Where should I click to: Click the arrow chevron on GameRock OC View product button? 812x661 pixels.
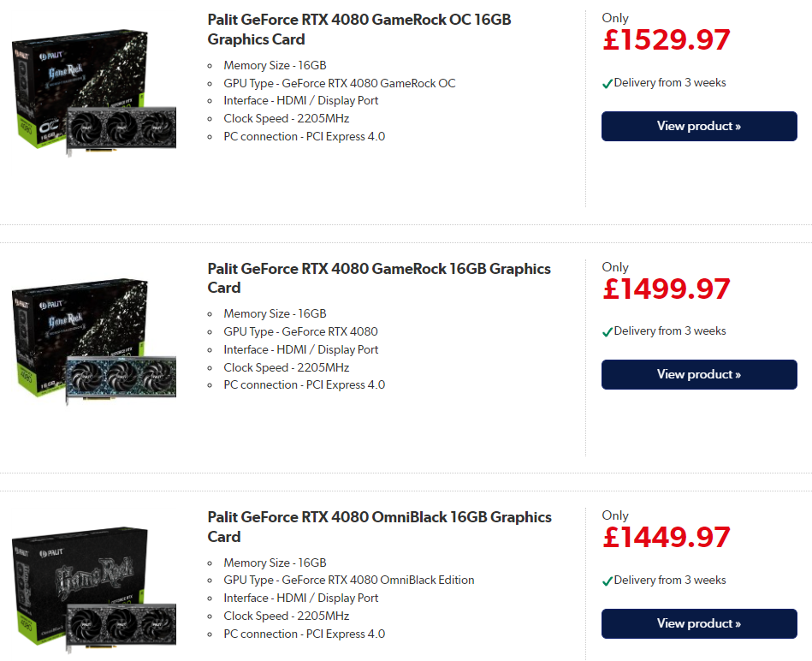point(739,126)
